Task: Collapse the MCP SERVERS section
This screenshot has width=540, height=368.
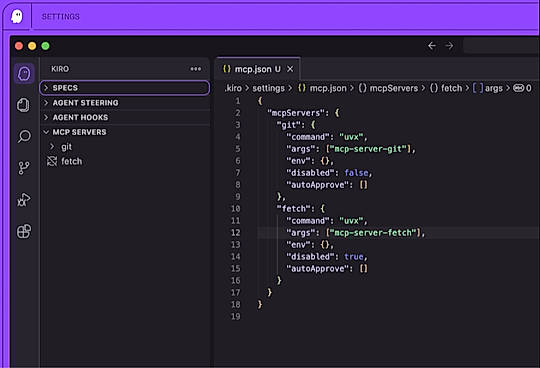Action: pos(125,132)
